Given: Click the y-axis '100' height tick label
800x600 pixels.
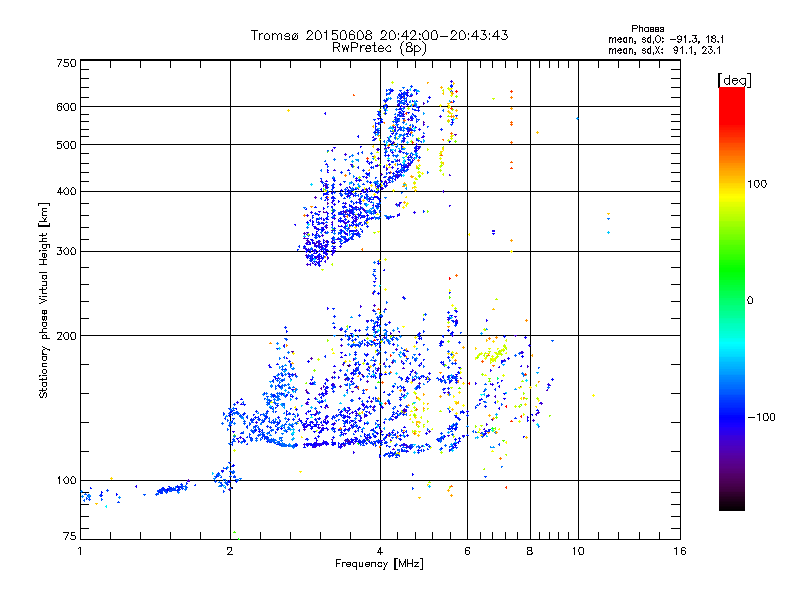Looking at the screenshot, I should tap(66, 480).
